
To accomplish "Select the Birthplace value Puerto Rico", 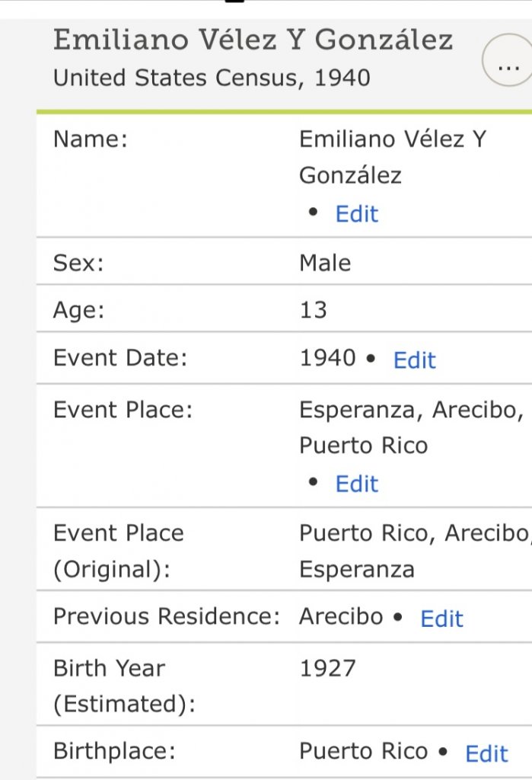I will [x=363, y=751].
